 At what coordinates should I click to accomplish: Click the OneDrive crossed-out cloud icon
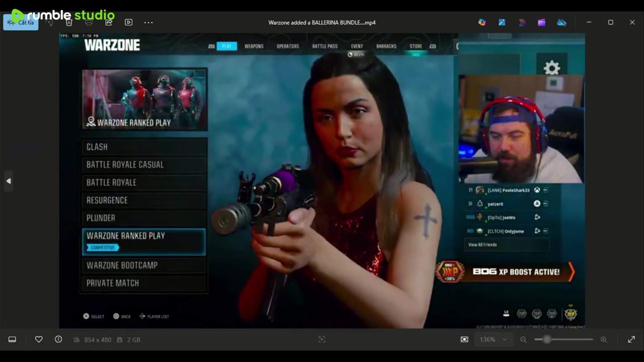pyautogui.click(x=562, y=23)
